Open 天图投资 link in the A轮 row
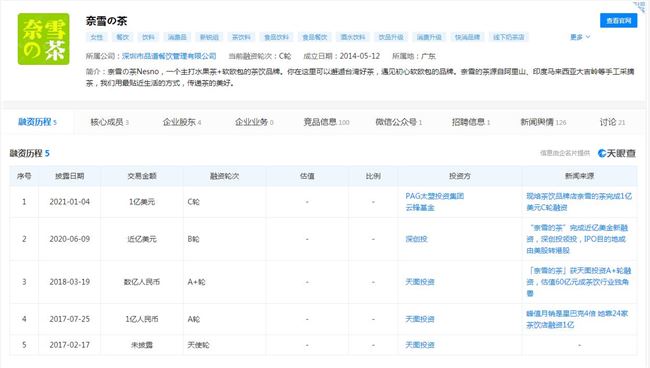Screen dimensions: 650x368 coord(420,319)
